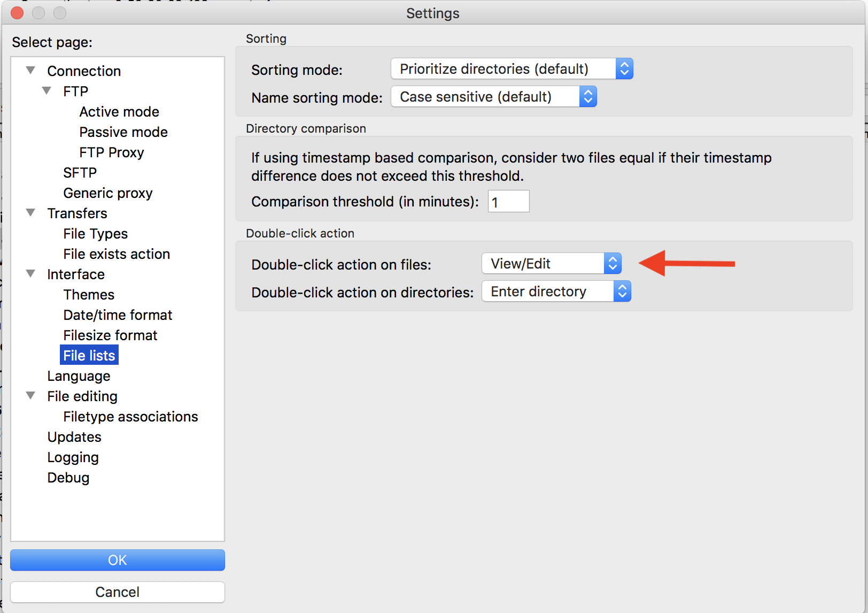Collapse the File editing tree section
This screenshot has width=868, height=613.
tap(30, 395)
